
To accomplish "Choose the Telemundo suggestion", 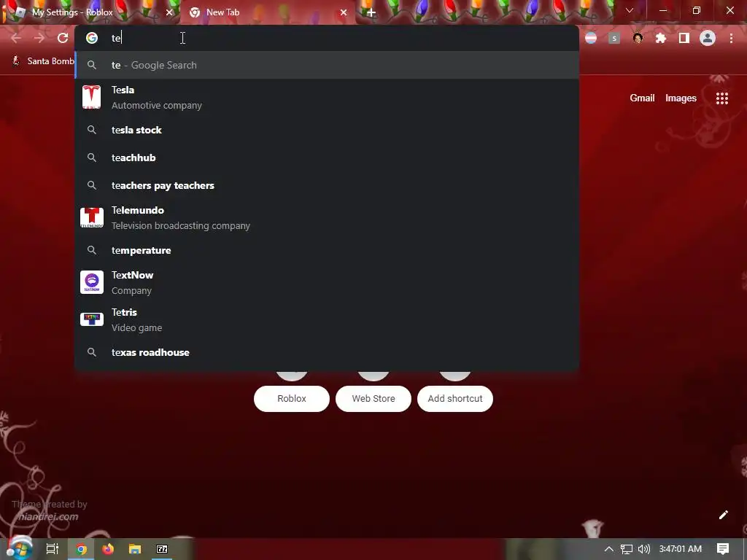I will coord(327,217).
